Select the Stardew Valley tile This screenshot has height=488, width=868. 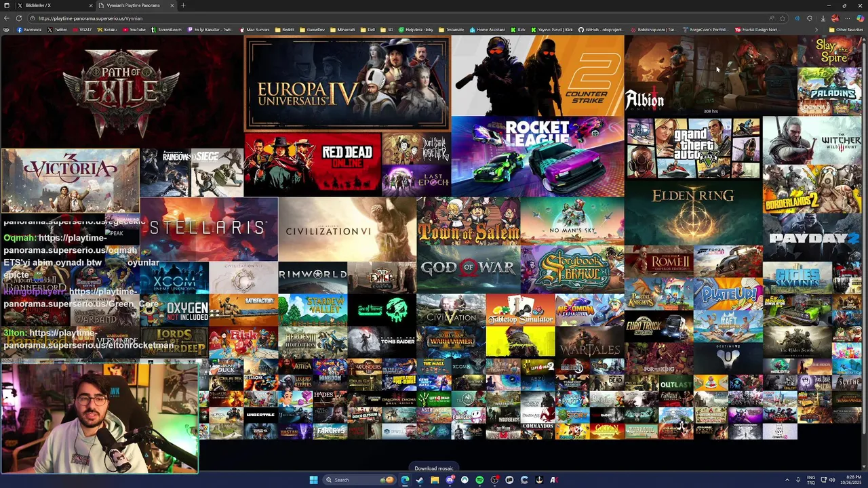coord(313,309)
